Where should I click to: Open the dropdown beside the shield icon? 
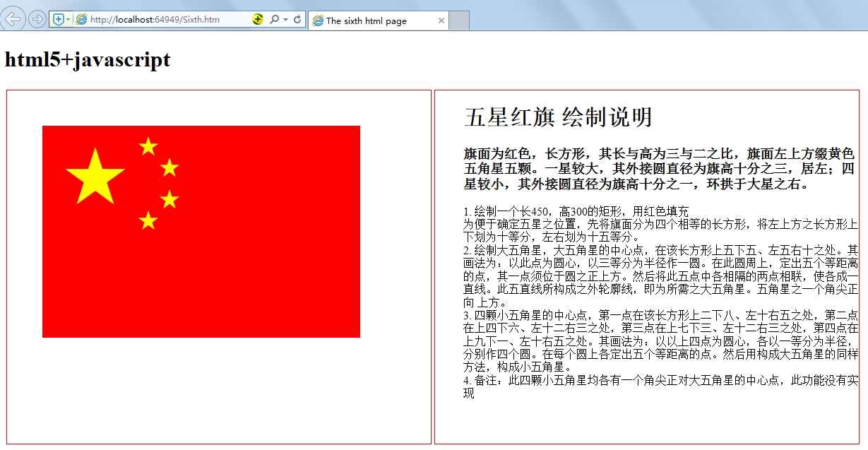(69, 20)
